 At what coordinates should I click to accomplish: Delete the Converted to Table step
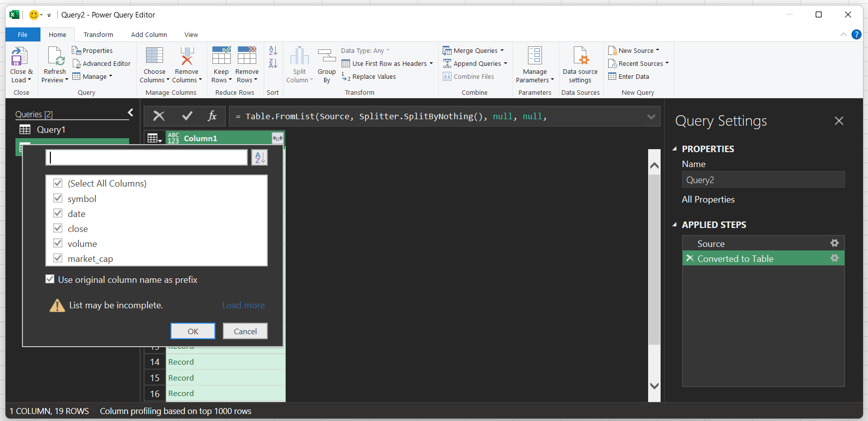point(690,258)
